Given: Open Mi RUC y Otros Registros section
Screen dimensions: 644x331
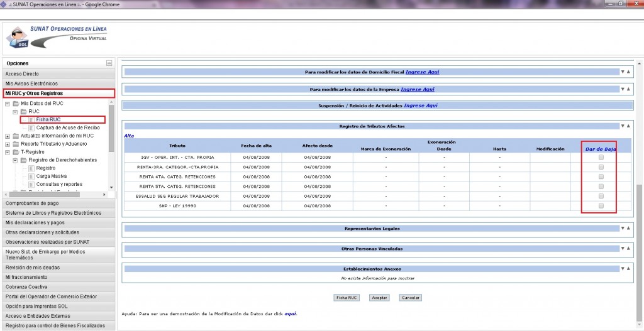Looking at the screenshot, I should [x=58, y=94].
